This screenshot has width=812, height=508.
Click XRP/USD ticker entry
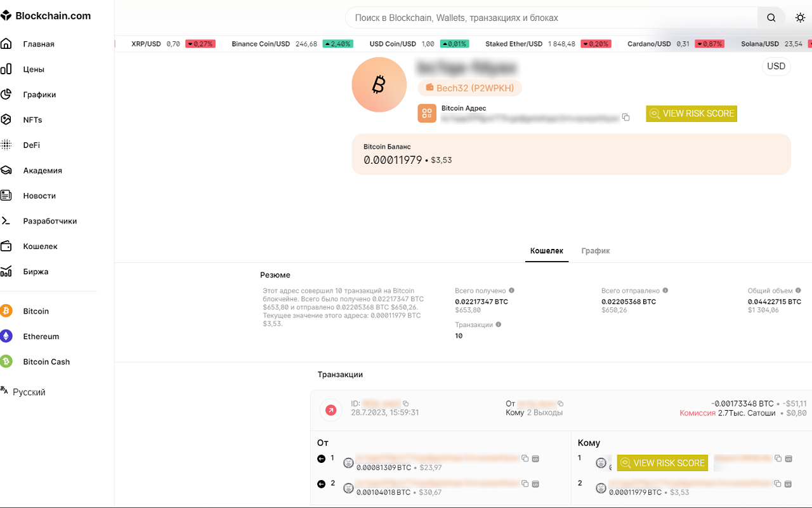coord(173,44)
